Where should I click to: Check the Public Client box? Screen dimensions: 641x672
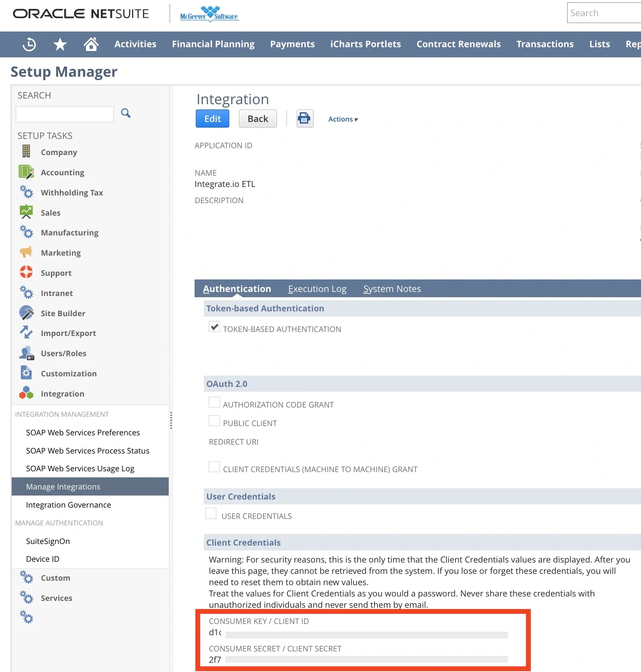214,421
